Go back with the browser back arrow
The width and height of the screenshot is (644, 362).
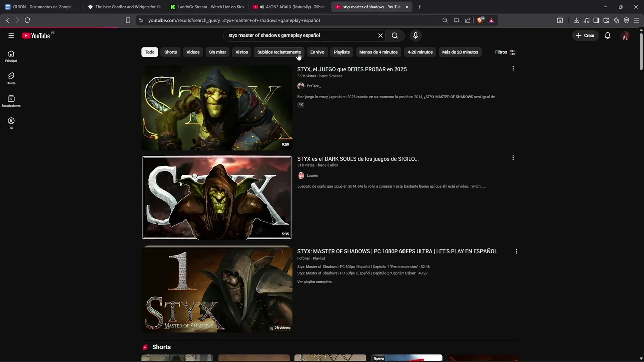pos(7,20)
